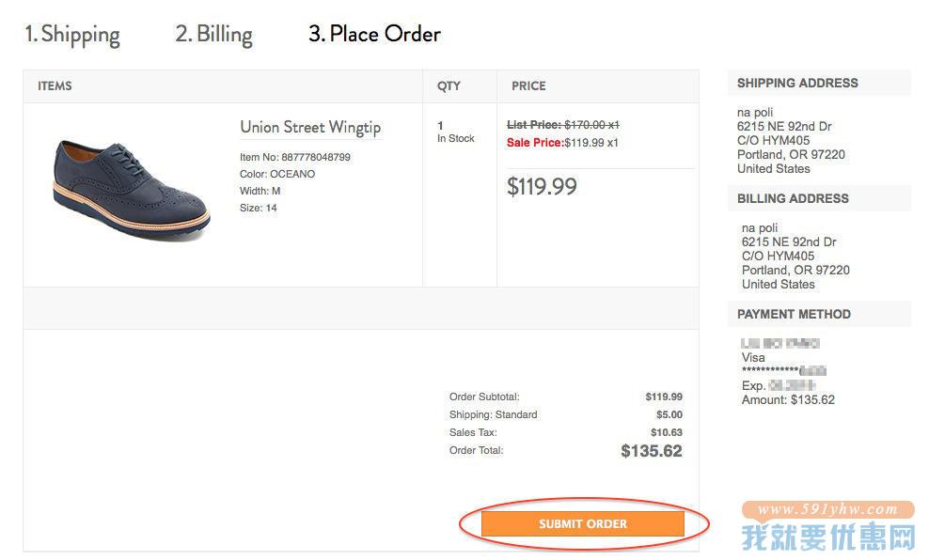Click the struck-through List Price text

pos(563,125)
